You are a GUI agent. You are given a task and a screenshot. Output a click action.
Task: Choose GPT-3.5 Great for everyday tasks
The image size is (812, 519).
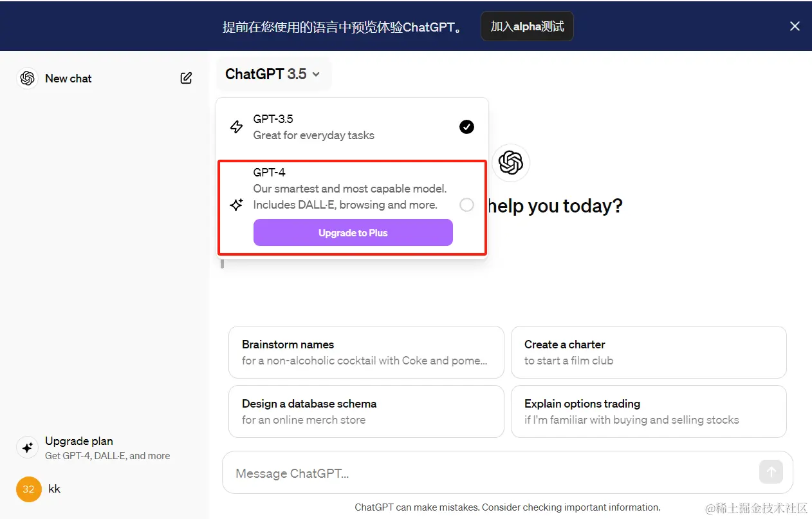click(352, 127)
